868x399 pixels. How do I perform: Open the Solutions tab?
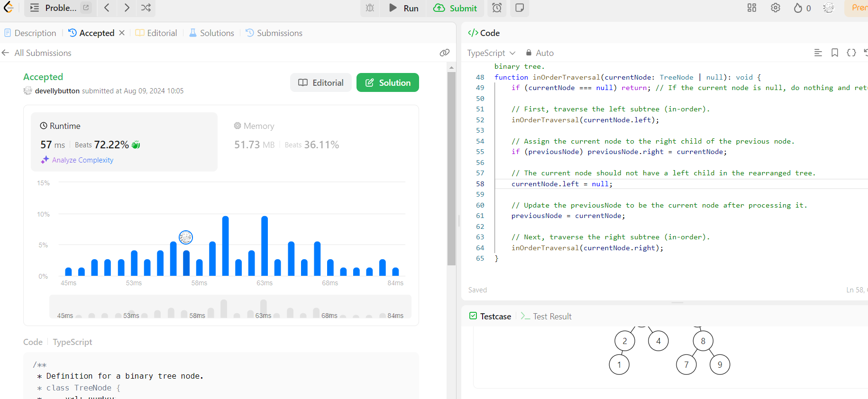click(212, 33)
